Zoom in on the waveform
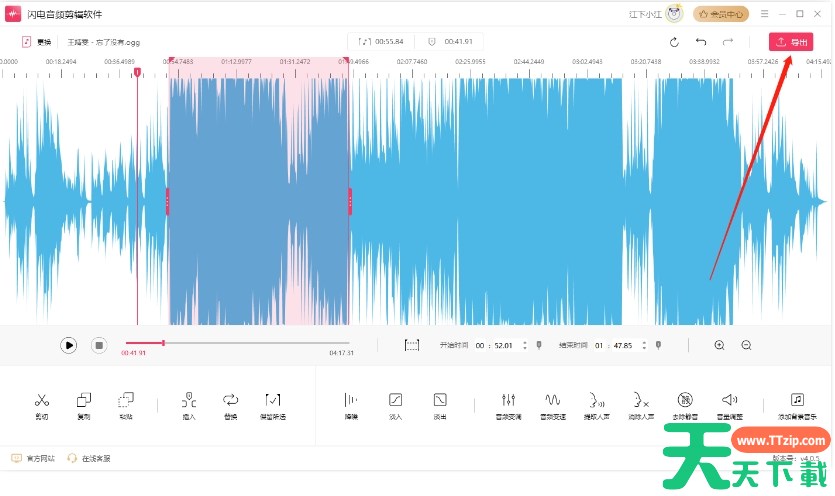Viewport: 835px width, 496px height. (719, 345)
